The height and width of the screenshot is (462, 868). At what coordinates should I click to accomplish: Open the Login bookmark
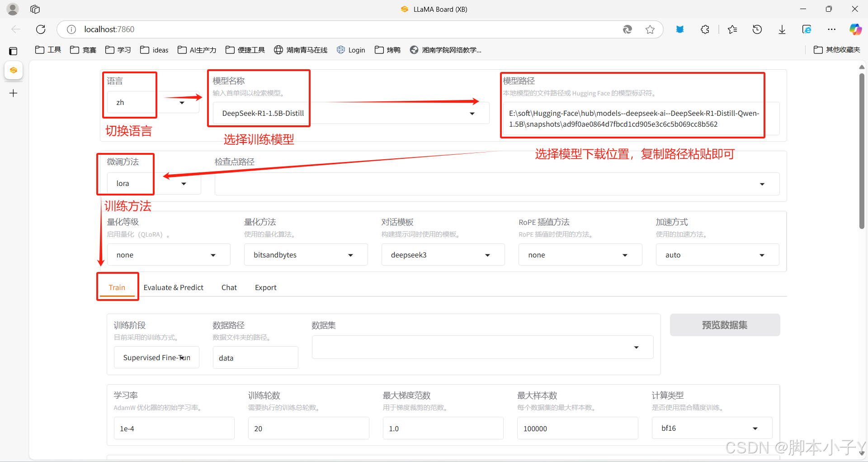[x=351, y=50]
